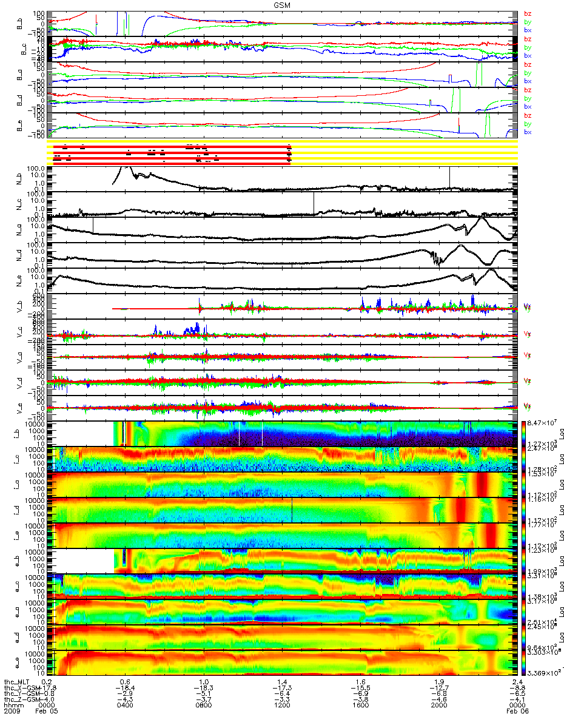
Task: Click the 2000 time tick label
Action: pyautogui.click(x=439, y=706)
